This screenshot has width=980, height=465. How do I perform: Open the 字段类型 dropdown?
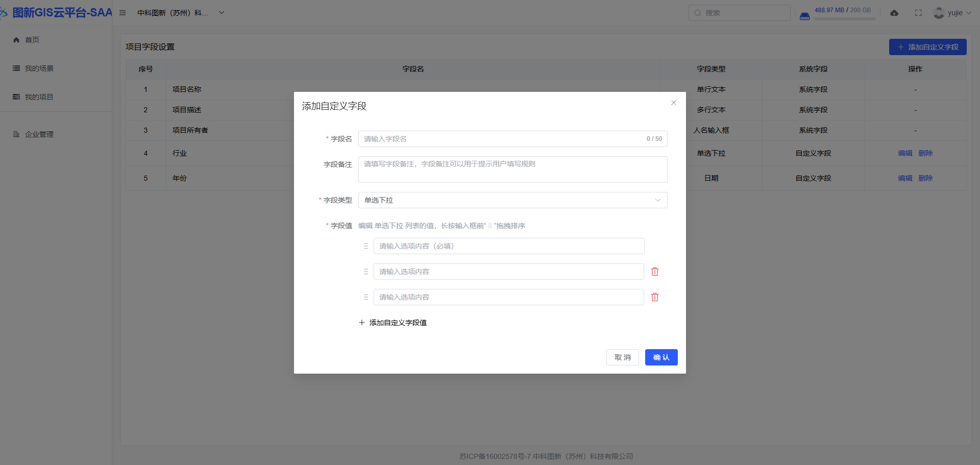(512, 200)
